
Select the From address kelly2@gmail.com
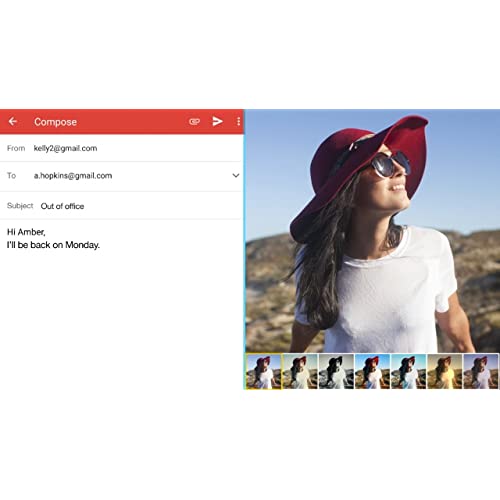pyautogui.click(x=65, y=148)
